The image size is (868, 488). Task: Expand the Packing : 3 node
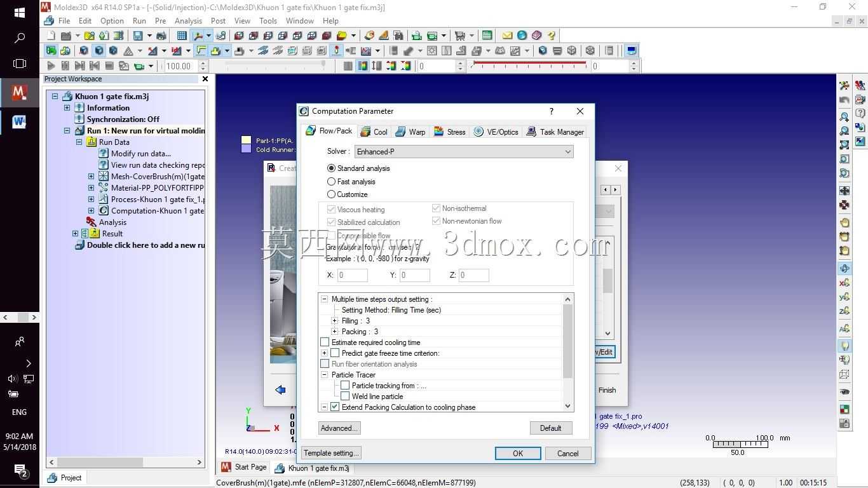coord(335,332)
